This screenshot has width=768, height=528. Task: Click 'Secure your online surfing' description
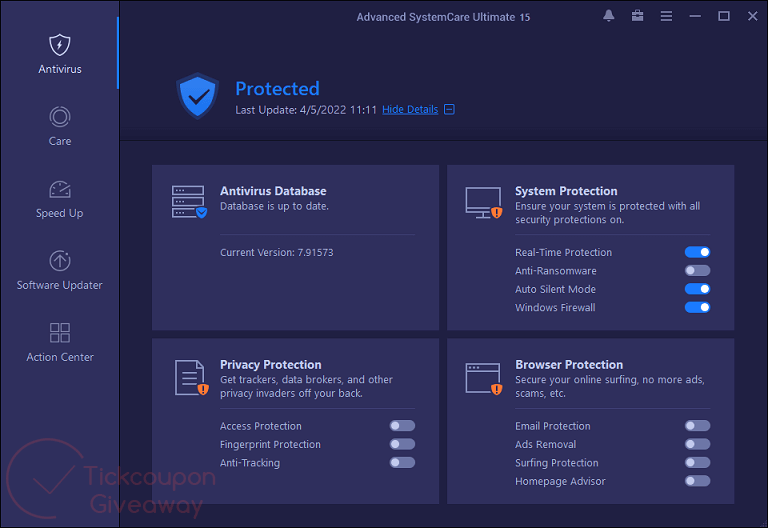click(x=610, y=386)
